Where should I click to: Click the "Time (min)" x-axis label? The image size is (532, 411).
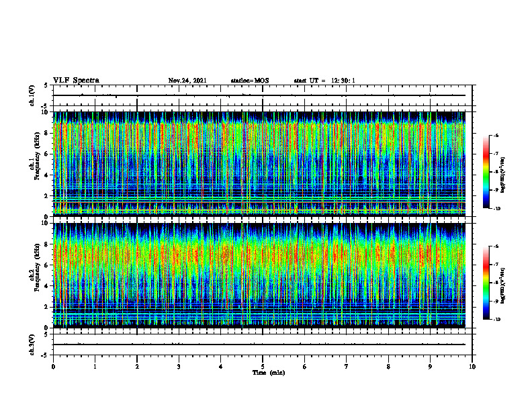[x=269, y=373]
